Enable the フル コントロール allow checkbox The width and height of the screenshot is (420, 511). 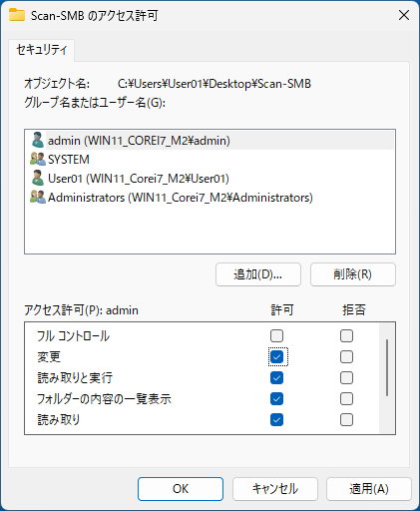click(276, 335)
